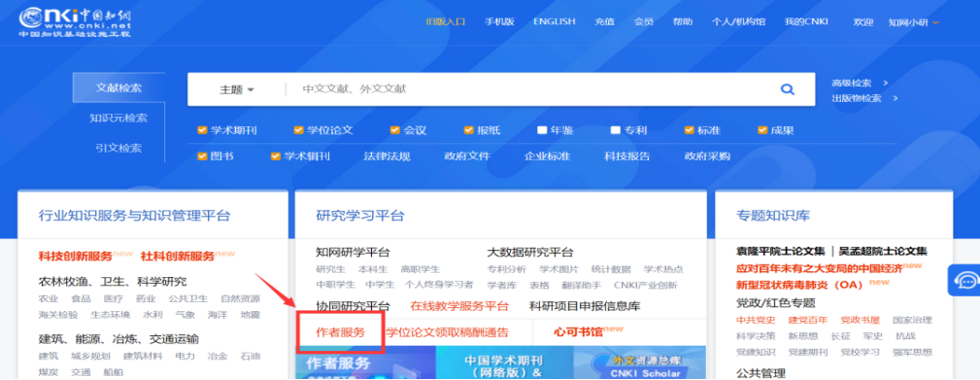This screenshot has width=980, height=380.
Task: Open the 外文资源总库 CNKI Scholar banner
Action: pyautogui.click(x=639, y=363)
